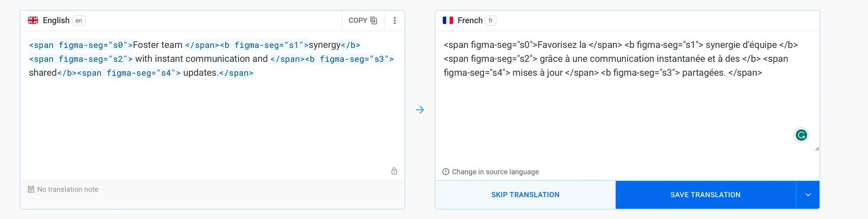Click 'Change in source language' notice

(495, 172)
